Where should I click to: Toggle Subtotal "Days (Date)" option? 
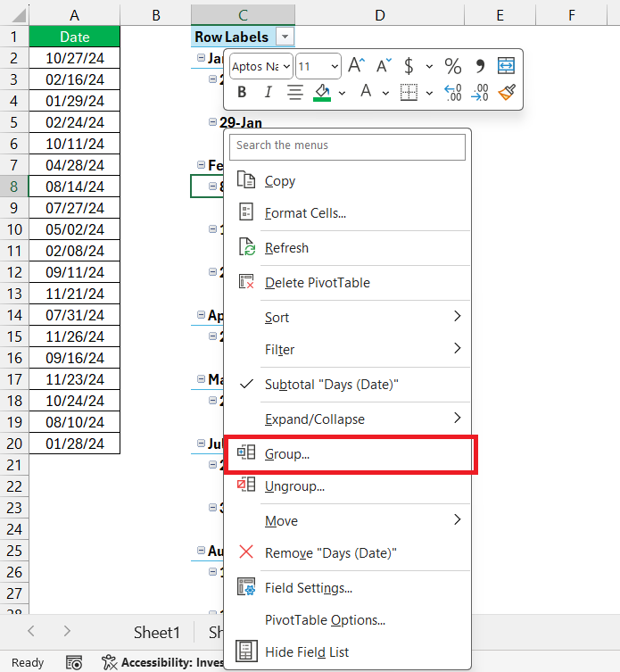tap(347, 384)
